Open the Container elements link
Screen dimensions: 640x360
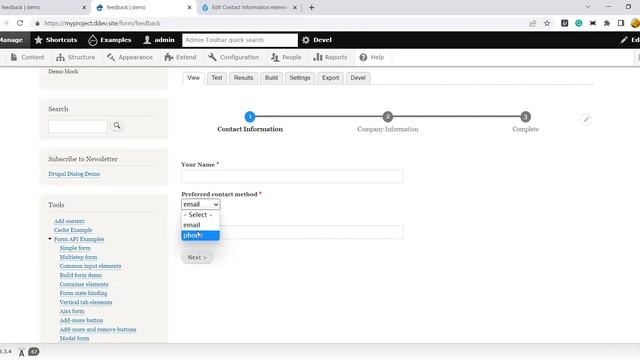[x=84, y=284]
